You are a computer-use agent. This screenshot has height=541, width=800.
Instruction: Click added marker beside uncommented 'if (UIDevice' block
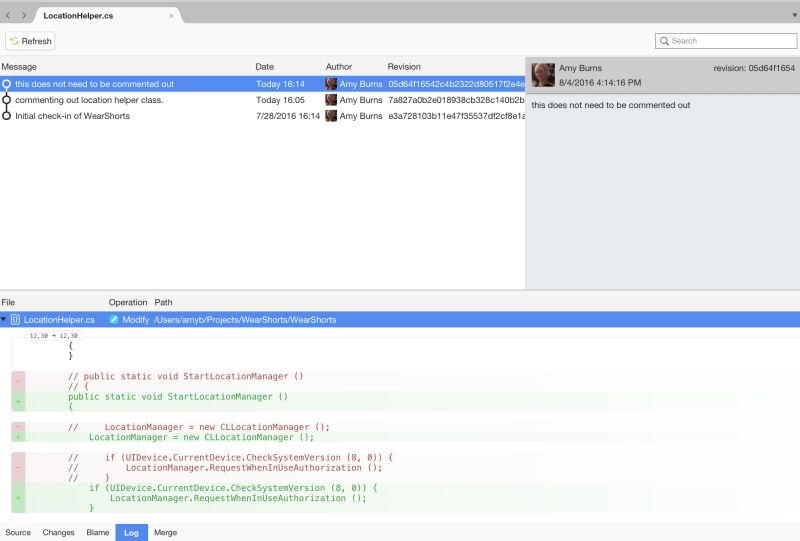[18, 498]
